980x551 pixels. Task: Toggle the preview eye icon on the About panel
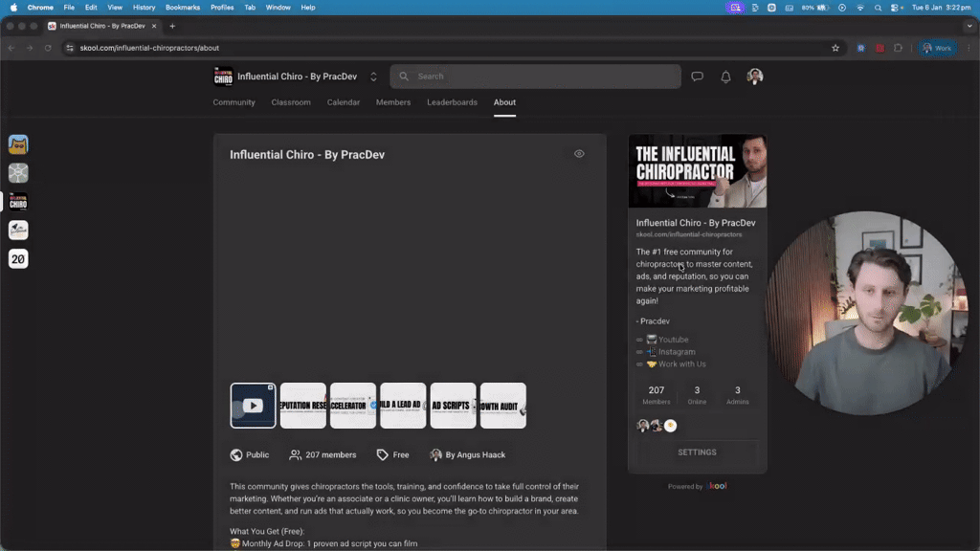(579, 153)
